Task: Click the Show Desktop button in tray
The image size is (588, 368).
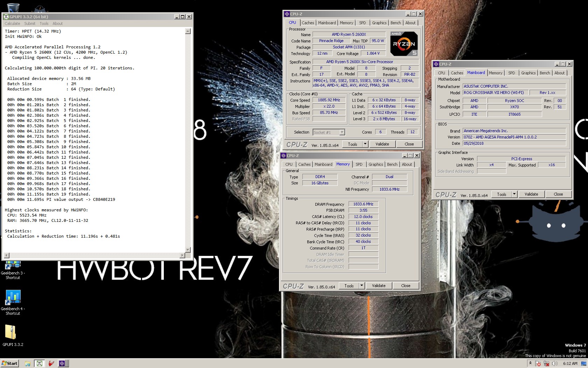Action: 584,363
